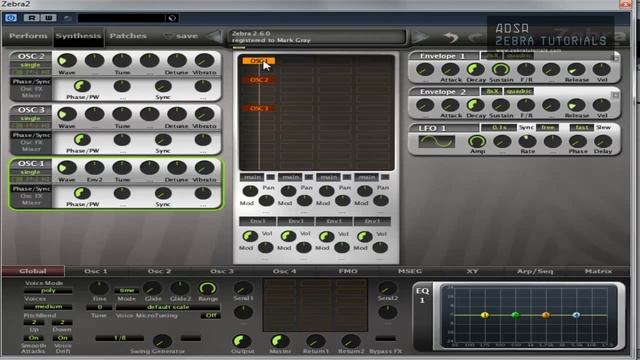Open LFO 1 free restart-mode dropdown
640x360 pixels.
tap(547, 128)
